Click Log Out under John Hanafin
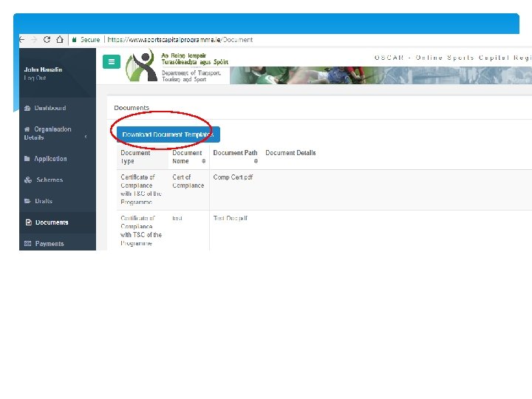 click(35, 78)
